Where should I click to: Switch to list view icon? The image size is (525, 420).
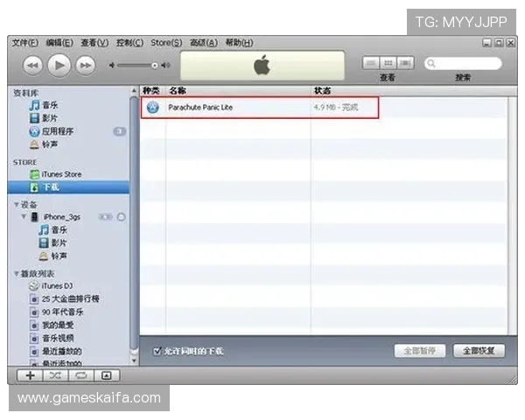(x=371, y=63)
